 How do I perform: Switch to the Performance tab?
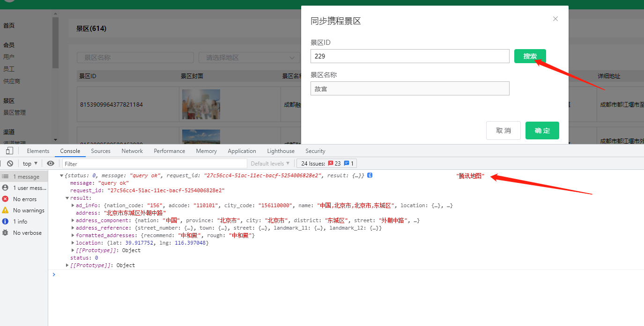[x=170, y=151]
